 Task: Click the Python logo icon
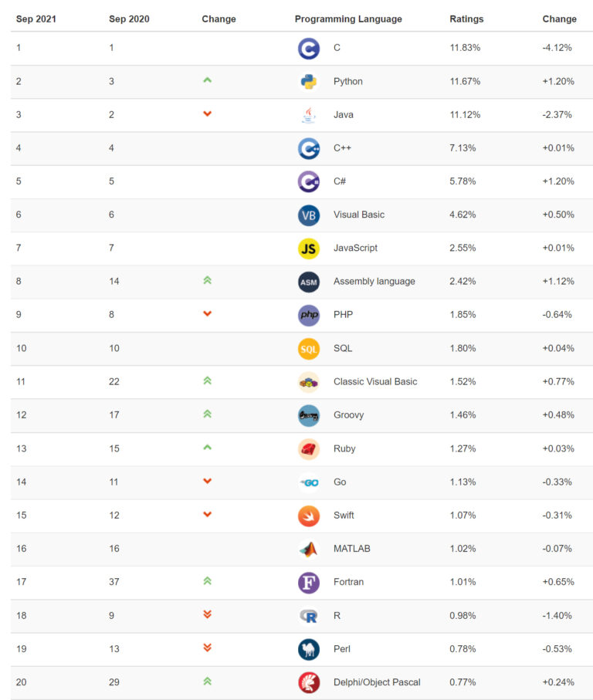pyautogui.click(x=309, y=82)
